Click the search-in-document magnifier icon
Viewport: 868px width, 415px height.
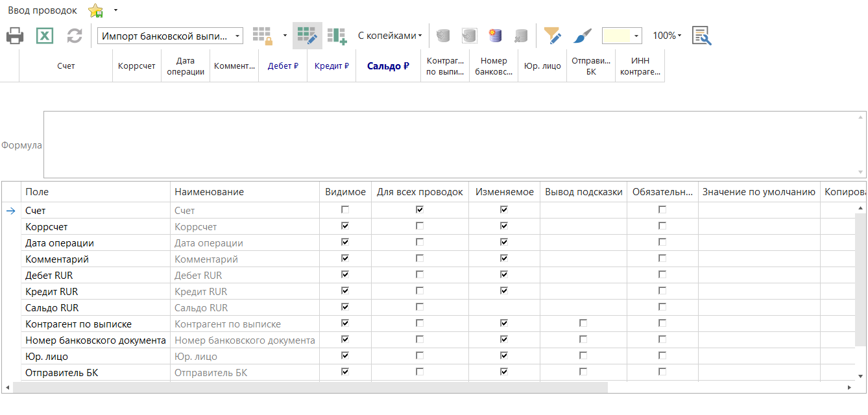(701, 36)
